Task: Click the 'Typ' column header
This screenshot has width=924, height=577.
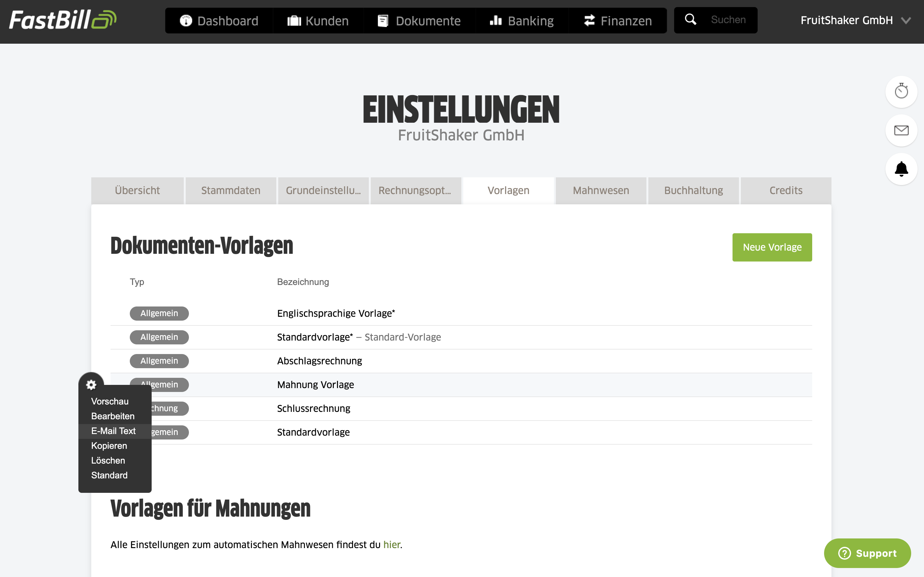Action: [137, 282]
